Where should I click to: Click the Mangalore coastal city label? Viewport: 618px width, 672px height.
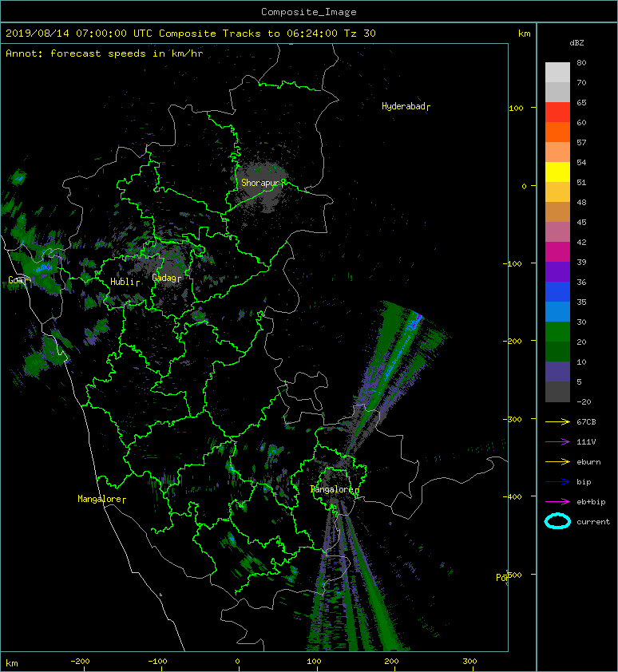click(101, 499)
